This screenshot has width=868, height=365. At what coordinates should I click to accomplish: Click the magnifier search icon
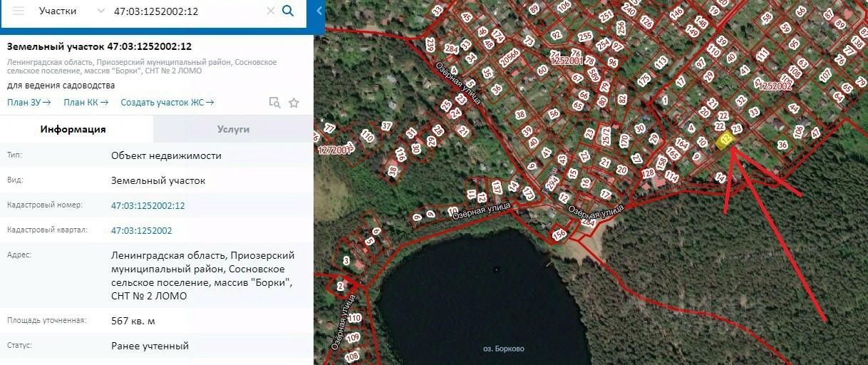point(288,11)
